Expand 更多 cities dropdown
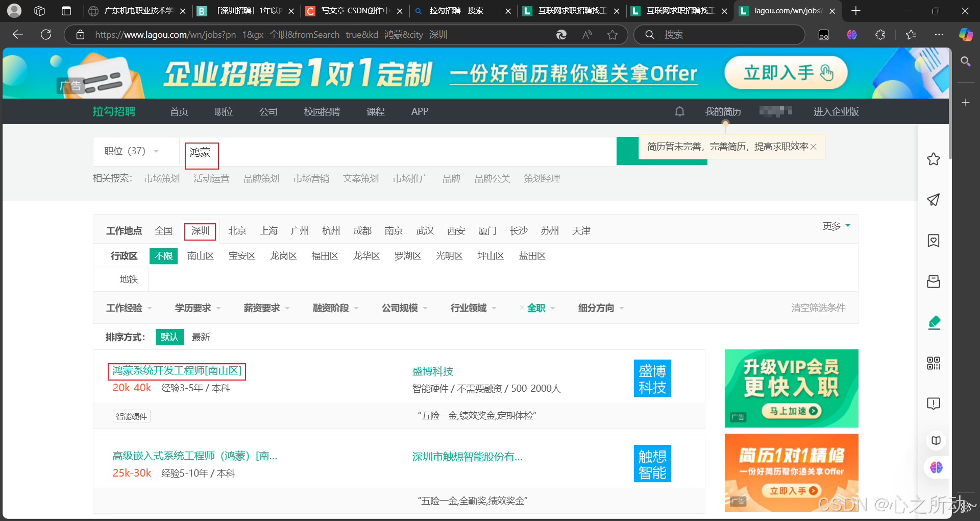 pyautogui.click(x=836, y=226)
